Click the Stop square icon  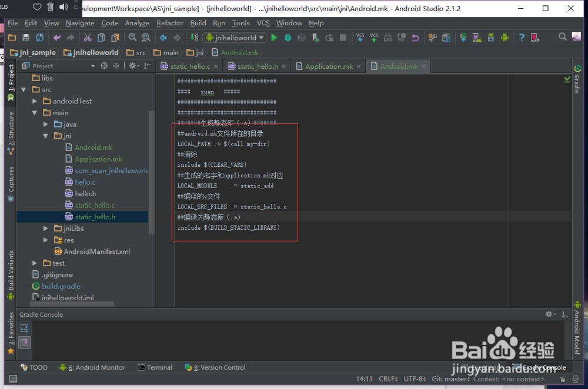343,38
